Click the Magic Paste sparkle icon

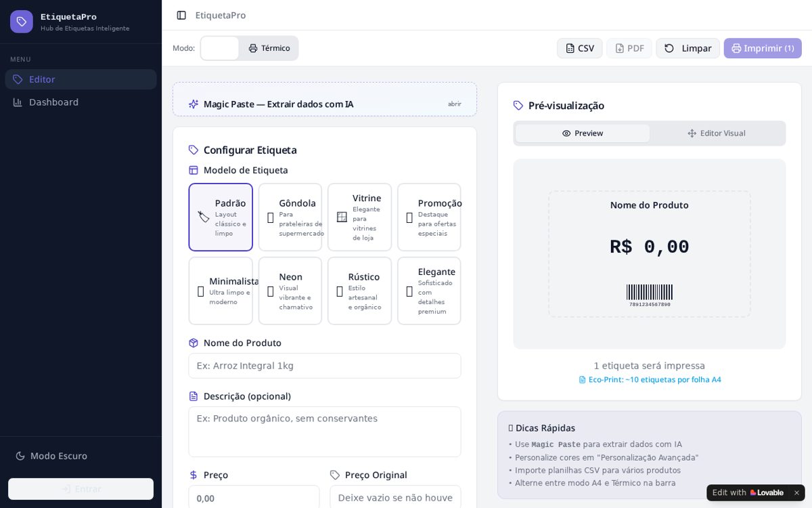(194, 104)
